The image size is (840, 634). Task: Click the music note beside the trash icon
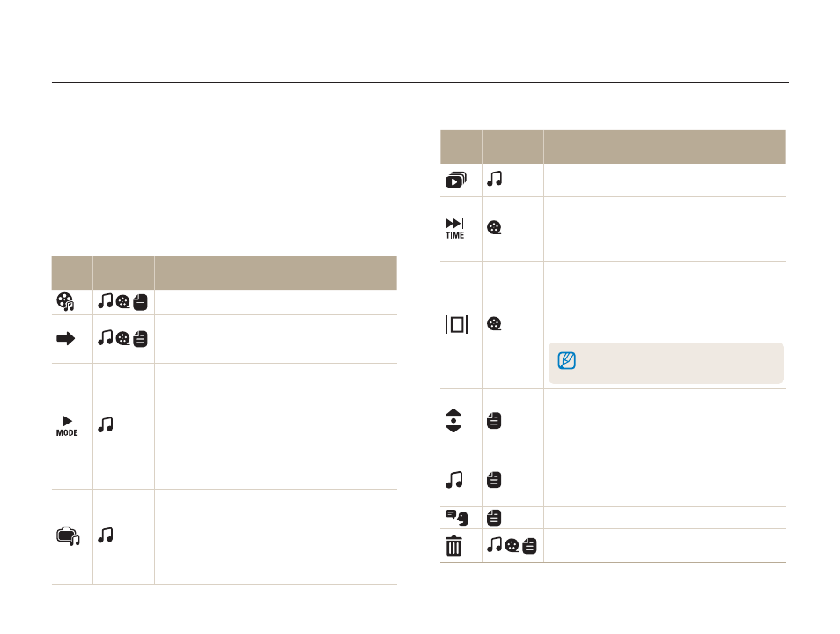tap(495, 544)
